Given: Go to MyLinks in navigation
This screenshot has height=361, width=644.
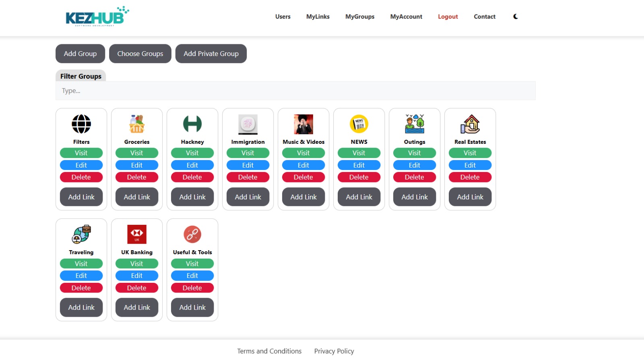Looking at the screenshot, I should (318, 17).
